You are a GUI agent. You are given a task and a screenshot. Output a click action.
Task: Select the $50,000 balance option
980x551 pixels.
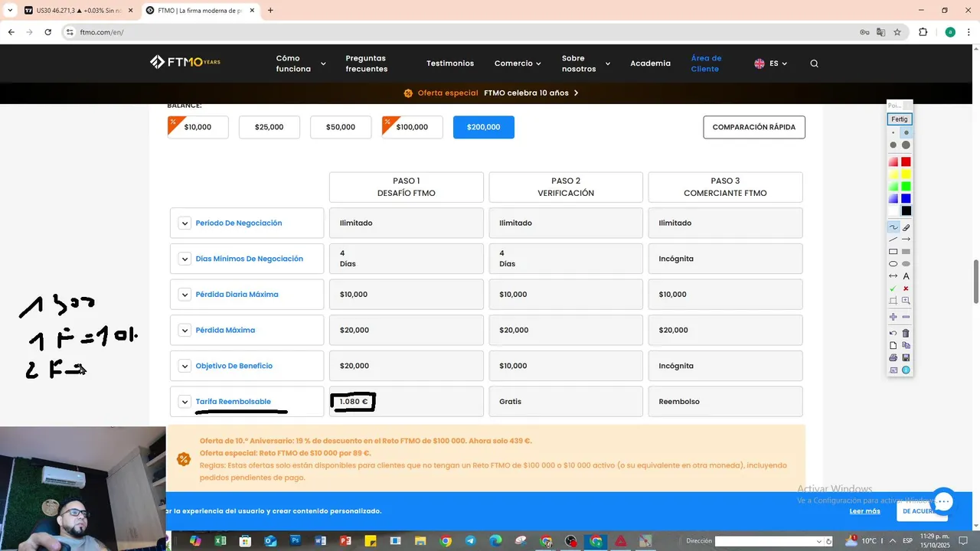[x=341, y=127]
